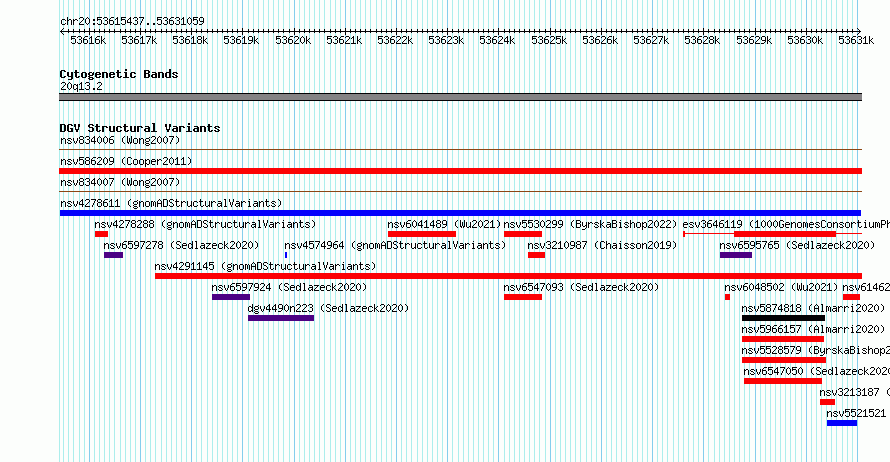890x462 pixels.
Task: Click the red nsv5530299 feature bar
Action: tap(523, 234)
